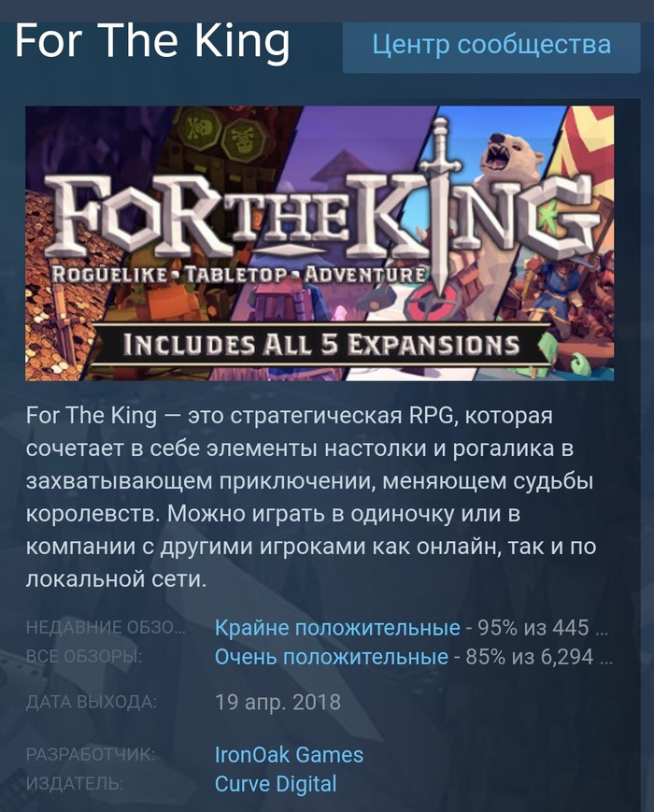Visit the Curve Digital publisher page
Image resolution: width=654 pixels, height=812 pixels.
click(276, 784)
